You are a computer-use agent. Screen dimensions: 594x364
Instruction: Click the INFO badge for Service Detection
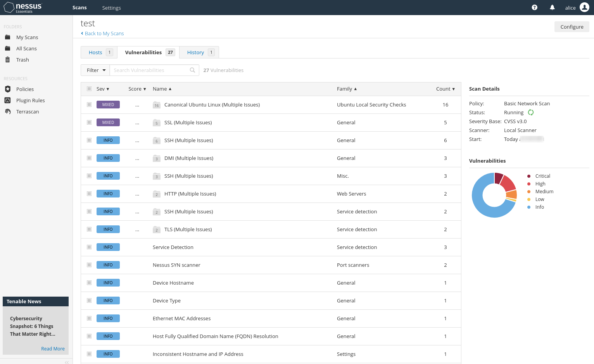(108, 247)
